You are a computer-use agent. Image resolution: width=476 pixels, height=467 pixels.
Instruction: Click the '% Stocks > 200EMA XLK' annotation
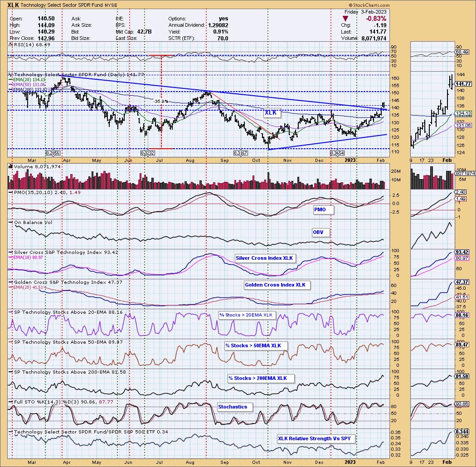click(260, 379)
